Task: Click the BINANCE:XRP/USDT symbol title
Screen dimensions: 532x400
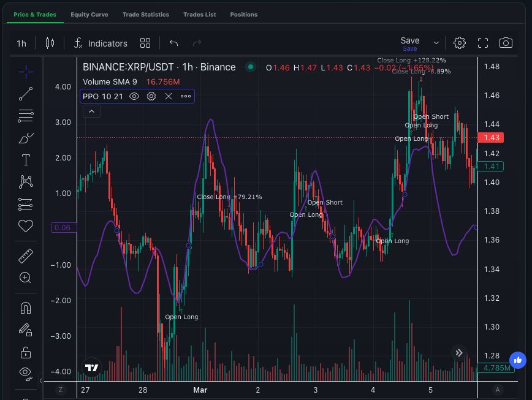Action: [159, 67]
